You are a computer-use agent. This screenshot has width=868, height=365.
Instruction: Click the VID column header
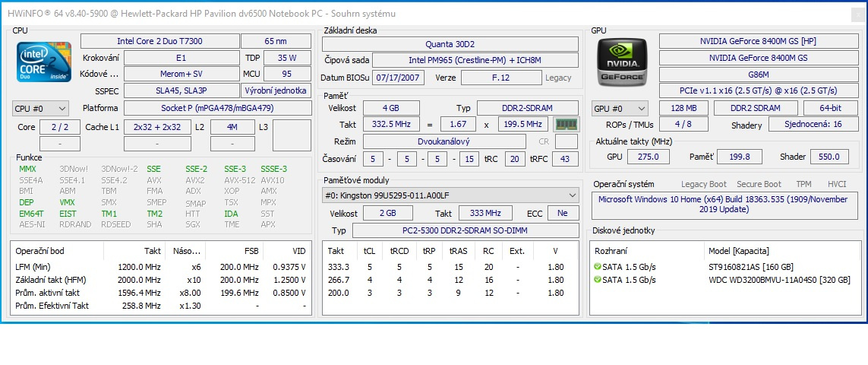coord(286,251)
